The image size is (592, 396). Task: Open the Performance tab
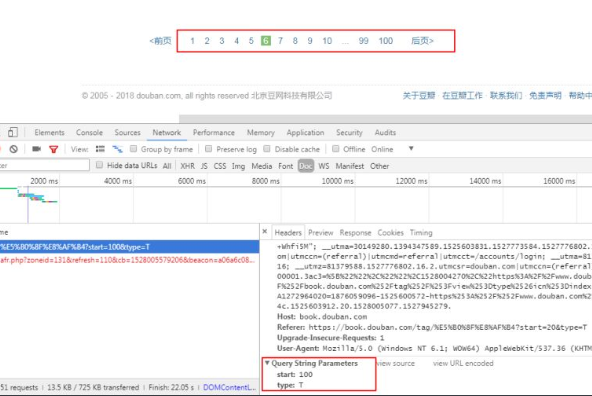pyautogui.click(x=214, y=133)
